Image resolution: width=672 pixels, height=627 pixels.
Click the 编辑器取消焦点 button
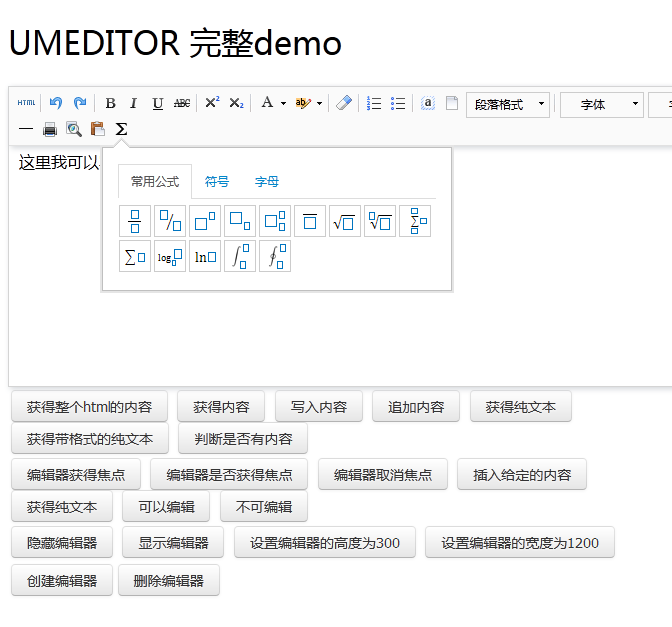pos(383,474)
